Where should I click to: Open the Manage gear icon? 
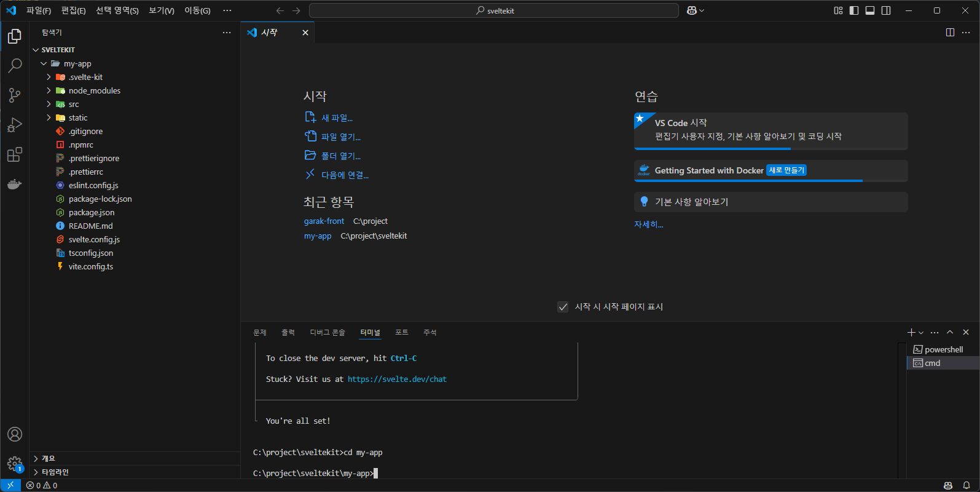click(15, 464)
